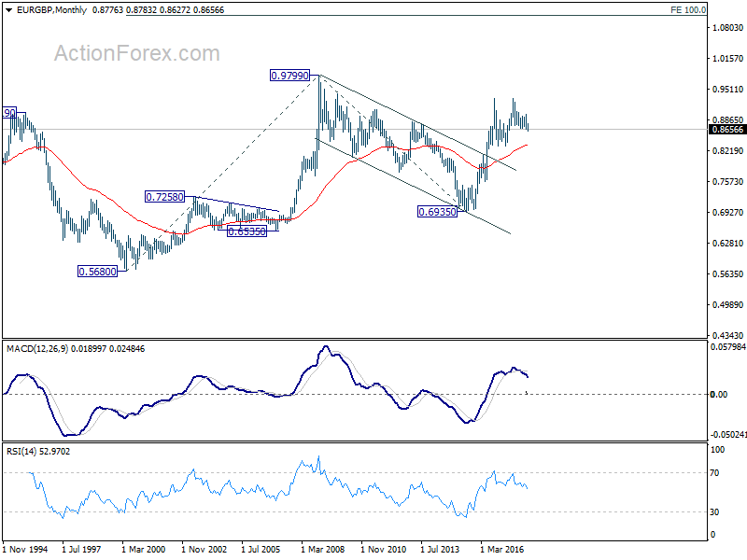Click the 0.69350 price label
The height and width of the screenshot is (560, 747).
tap(437, 212)
